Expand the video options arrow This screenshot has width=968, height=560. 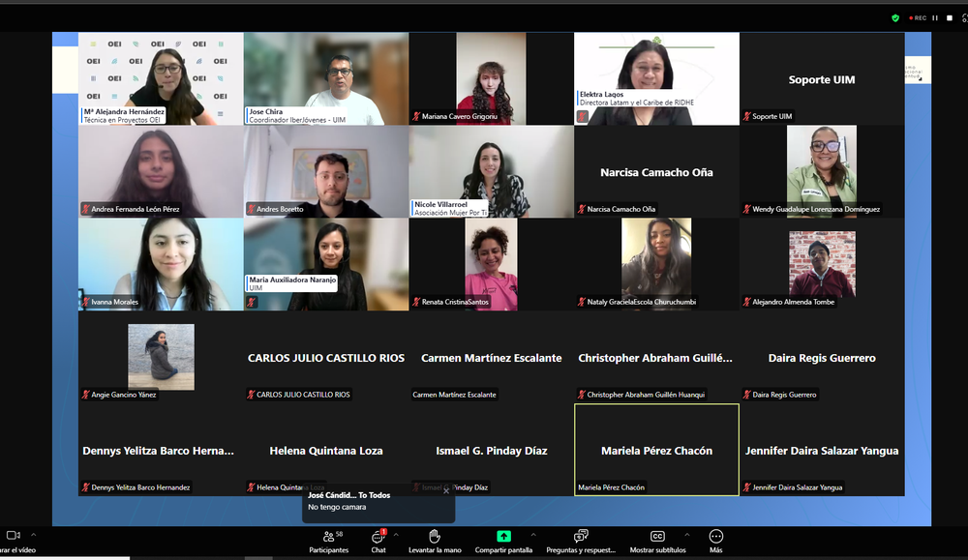[x=34, y=534]
